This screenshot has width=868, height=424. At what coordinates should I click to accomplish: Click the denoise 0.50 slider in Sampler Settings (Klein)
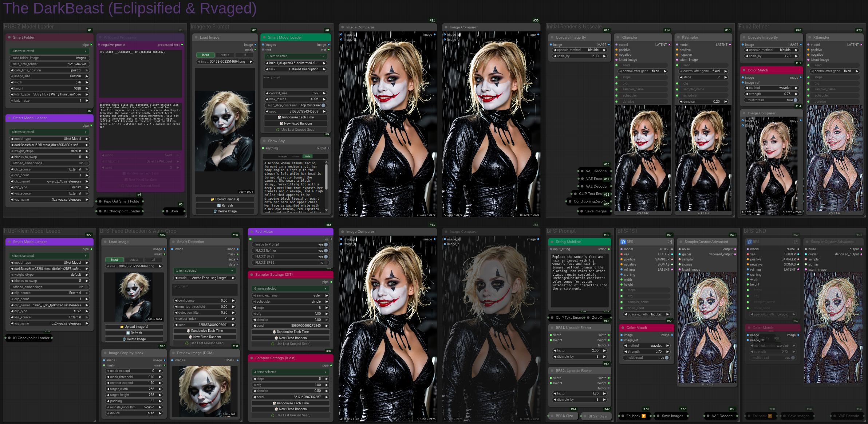pyautogui.click(x=291, y=391)
